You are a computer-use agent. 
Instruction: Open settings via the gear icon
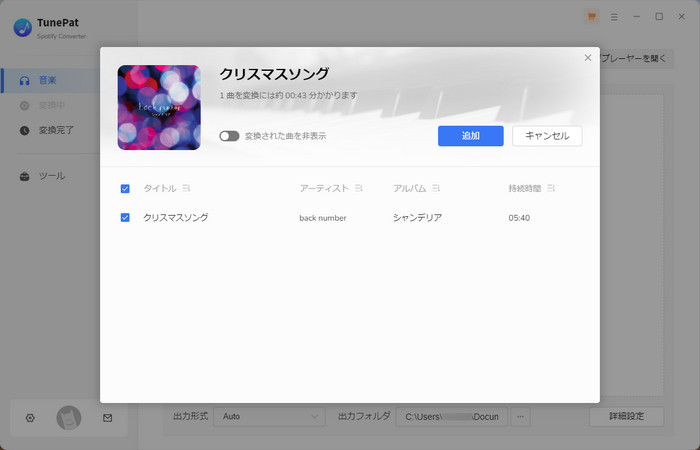[30, 418]
